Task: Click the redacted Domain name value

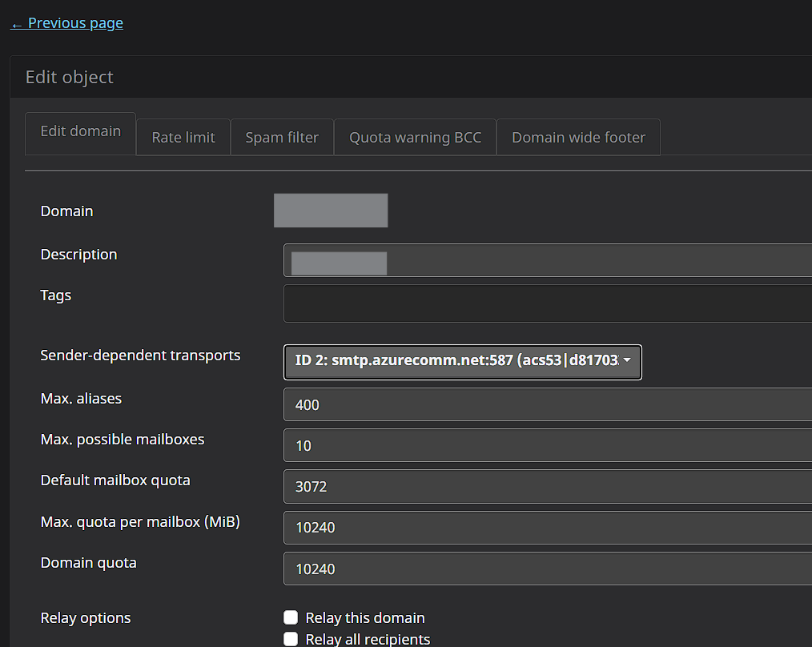Action: tap(331, 211)
